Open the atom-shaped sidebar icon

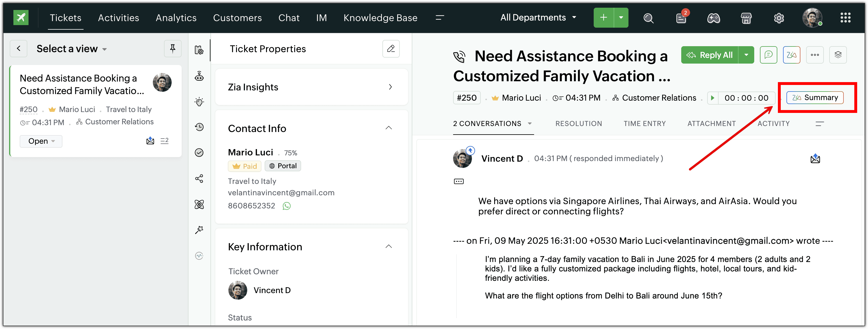pos(199,204)
